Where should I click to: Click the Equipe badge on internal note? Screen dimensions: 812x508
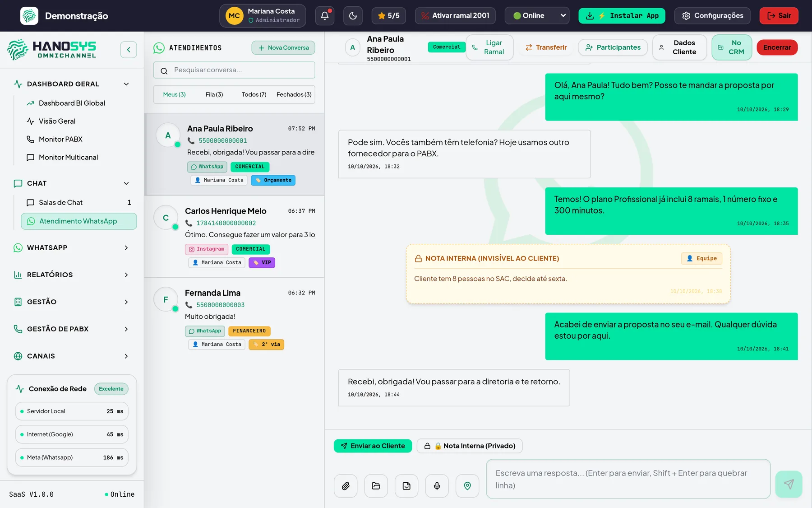pos(701,259)
